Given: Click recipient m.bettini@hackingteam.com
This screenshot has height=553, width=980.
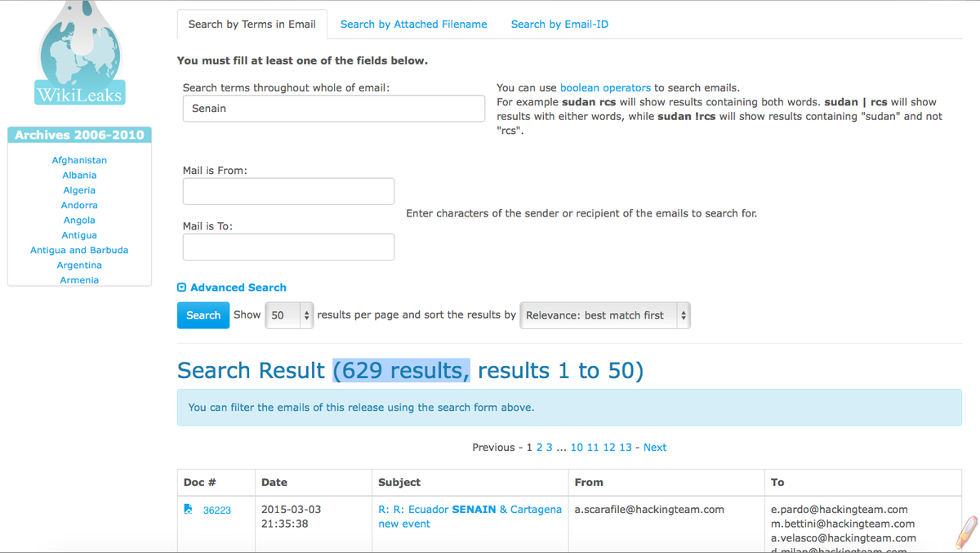Looking at the screenshot, I should 843,524.
